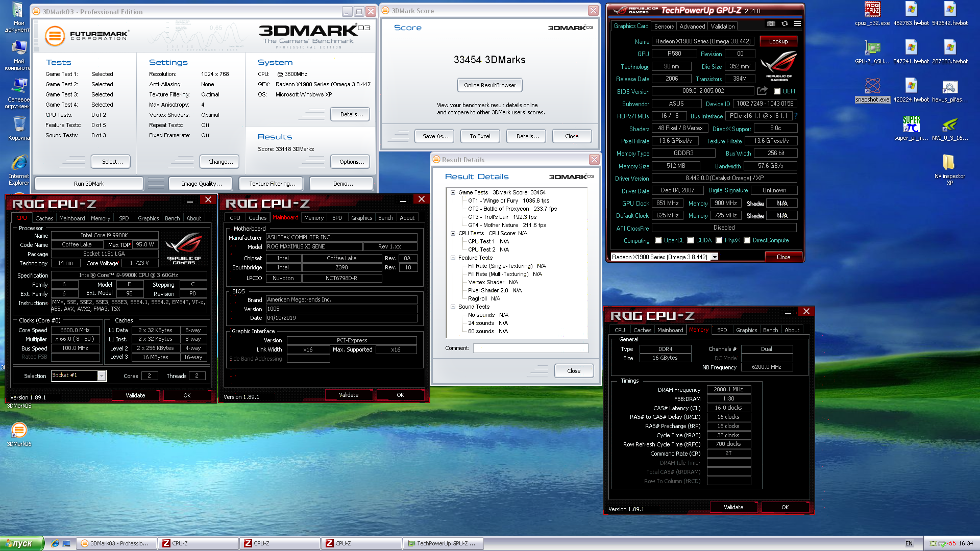The height and width of the screenshot is (551, 980).
Task: Click the Comment input field in Result Details
Action: click(530, 348)
